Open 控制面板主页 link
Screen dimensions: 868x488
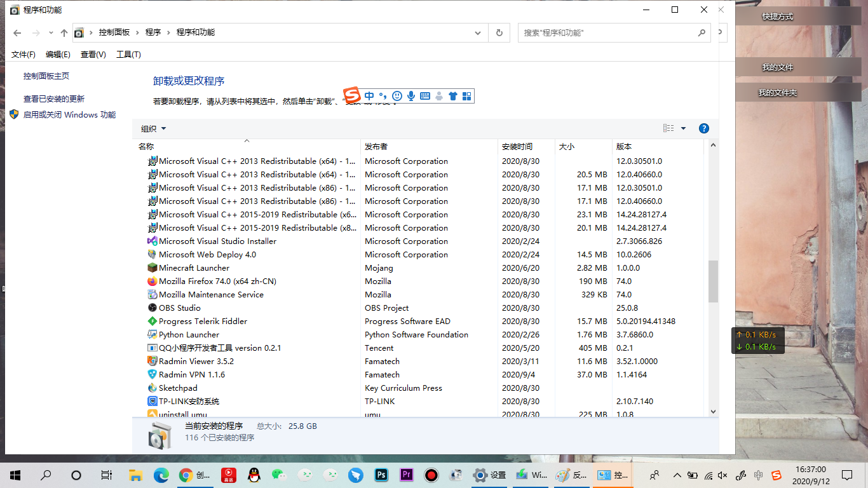coord(46,76)
